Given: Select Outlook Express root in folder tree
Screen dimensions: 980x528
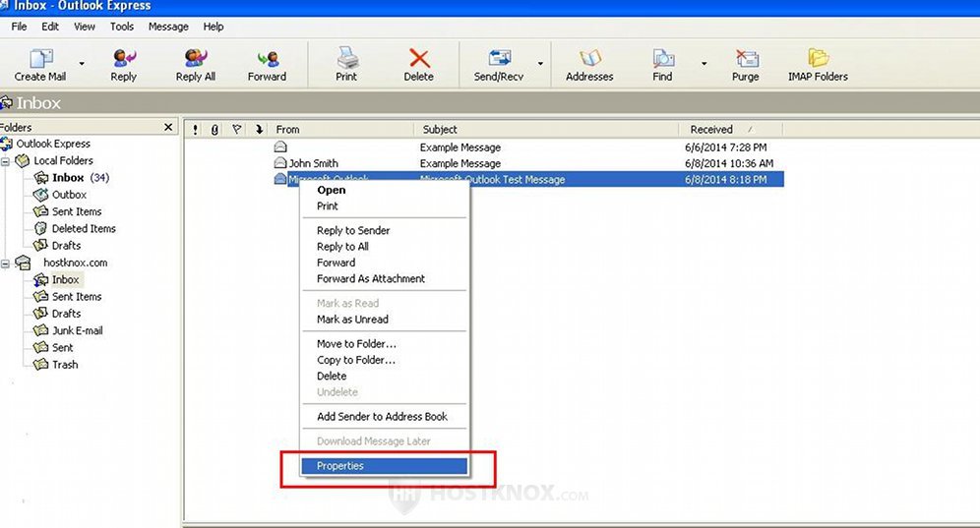Looking at the screenshot, I should 53,144.
